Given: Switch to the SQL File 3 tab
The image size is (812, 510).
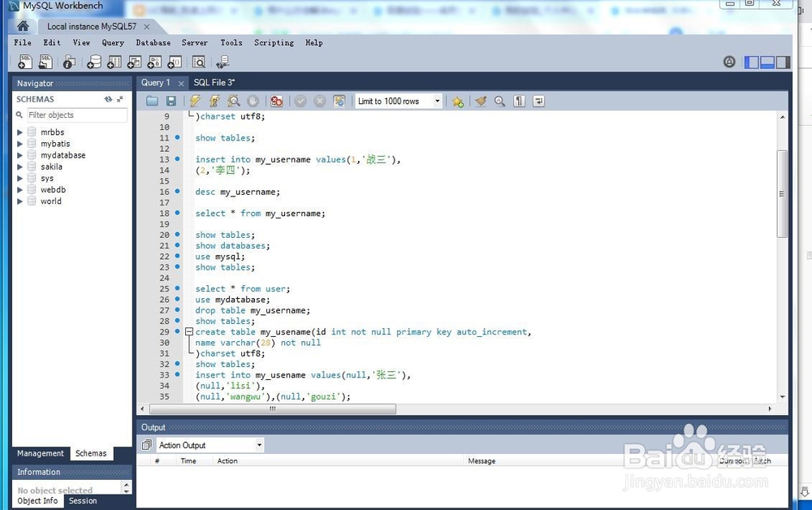Looking at the screenshot, I should pyautogui.click(x=214, y=82).
